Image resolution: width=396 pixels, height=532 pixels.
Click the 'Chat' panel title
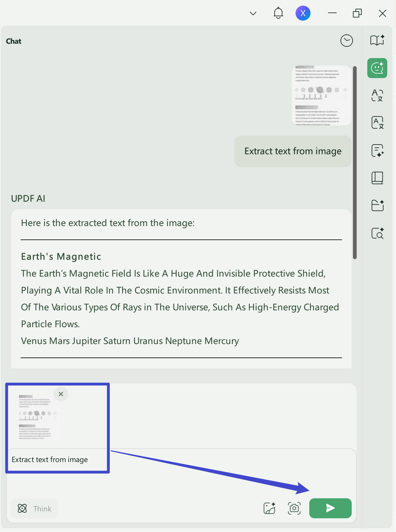14,41
